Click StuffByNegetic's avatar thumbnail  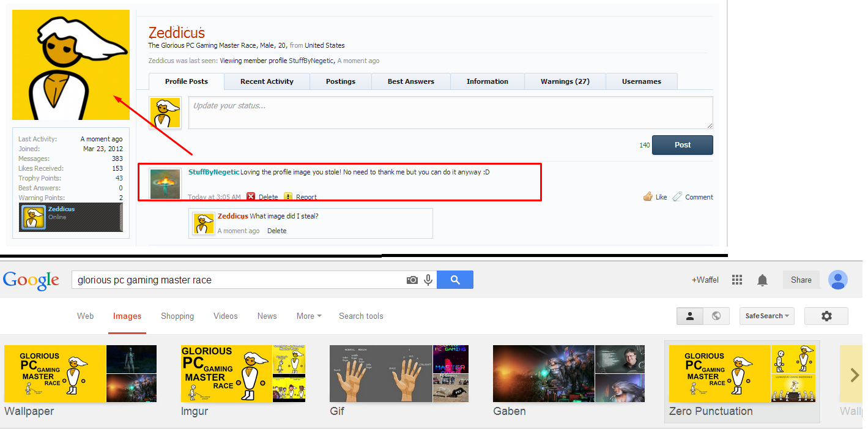click(x=165, y=184)
